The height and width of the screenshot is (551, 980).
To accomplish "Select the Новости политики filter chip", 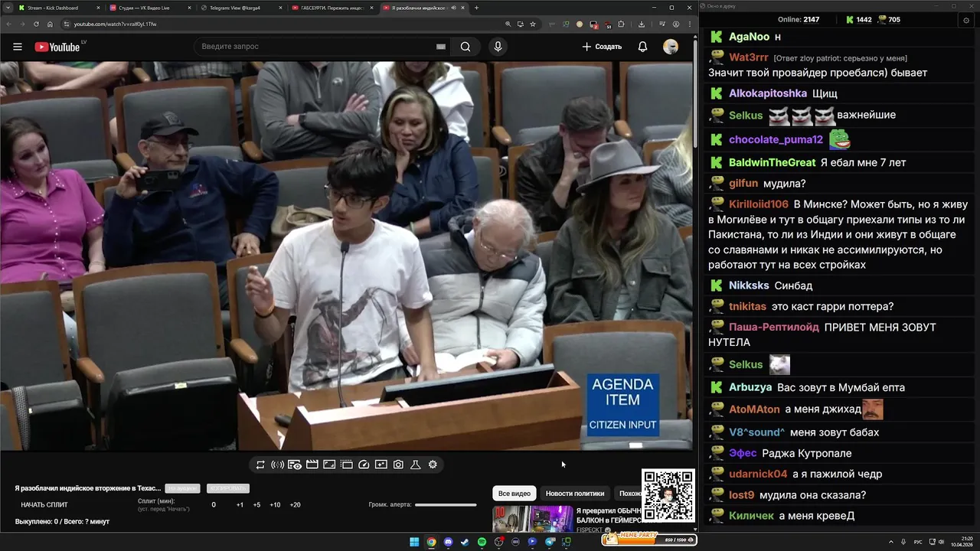I will coord(575,494).
